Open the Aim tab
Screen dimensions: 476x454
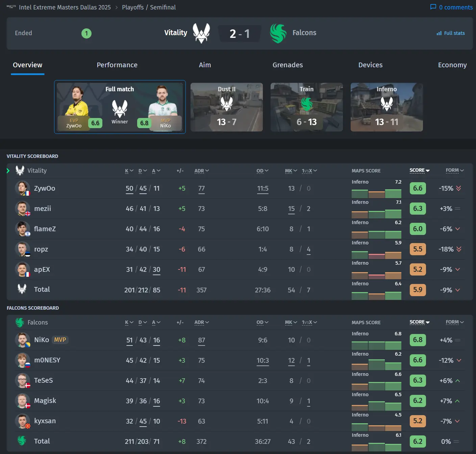(205, 65)
